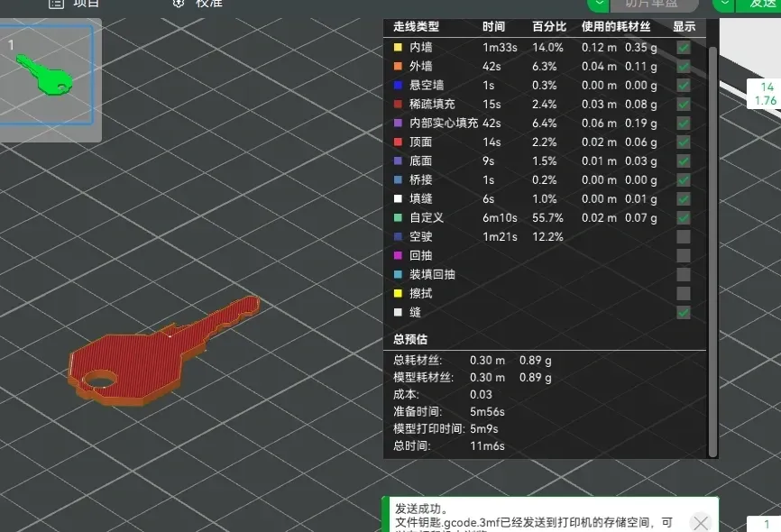Click the 总时间 11m6s value

pyautogui.click(x=487, y=445)
